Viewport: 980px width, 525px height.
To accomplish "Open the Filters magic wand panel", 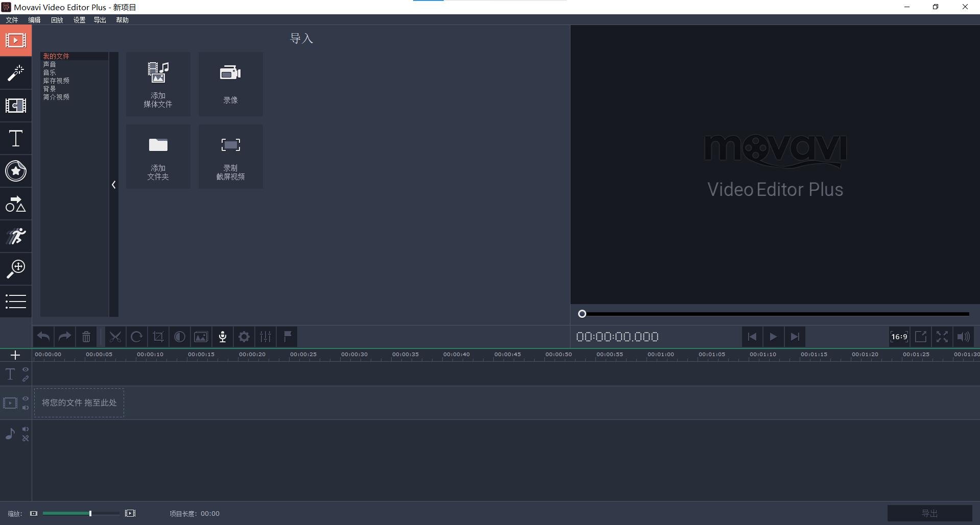I will (16, 73).
